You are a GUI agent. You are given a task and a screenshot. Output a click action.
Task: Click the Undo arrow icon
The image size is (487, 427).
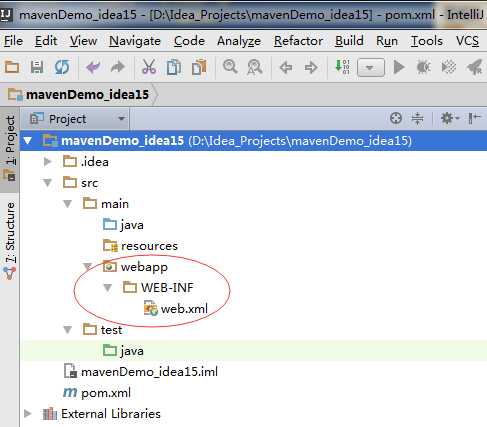[x=93, y=67]
